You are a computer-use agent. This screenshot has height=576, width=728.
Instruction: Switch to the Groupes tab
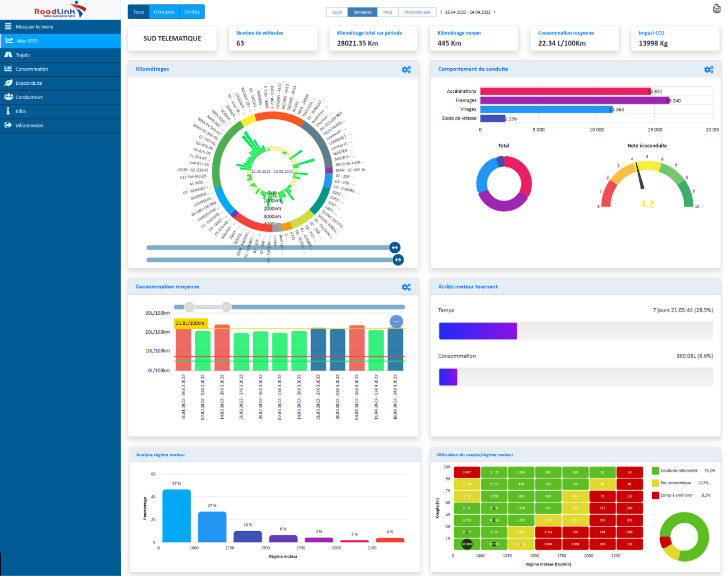click(164, 12)
